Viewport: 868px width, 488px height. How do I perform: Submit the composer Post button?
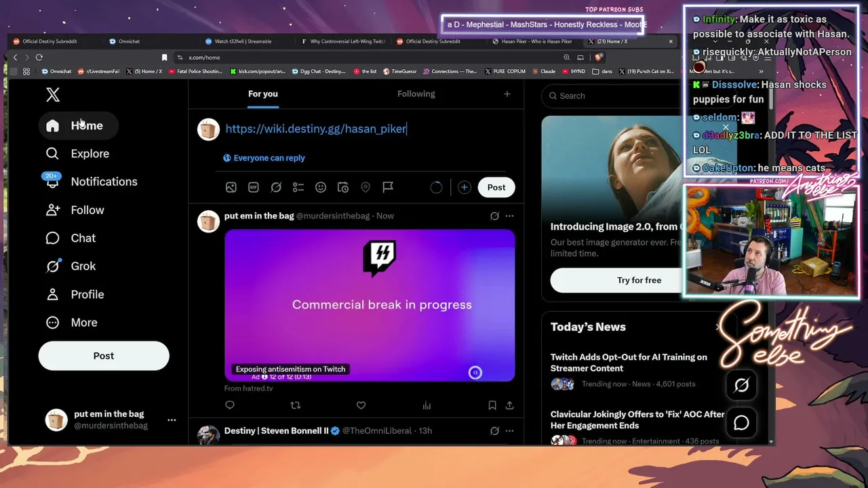click(496, 187)
